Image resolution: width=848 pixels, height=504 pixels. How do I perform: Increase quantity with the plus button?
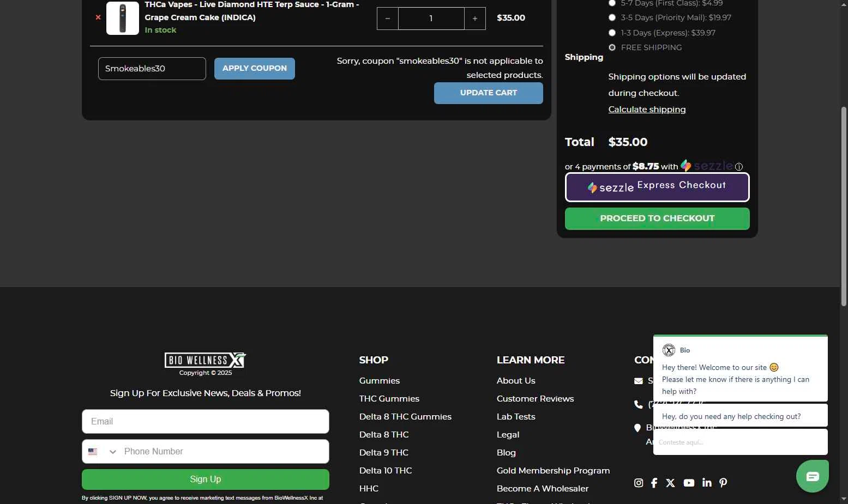[475, 19]
